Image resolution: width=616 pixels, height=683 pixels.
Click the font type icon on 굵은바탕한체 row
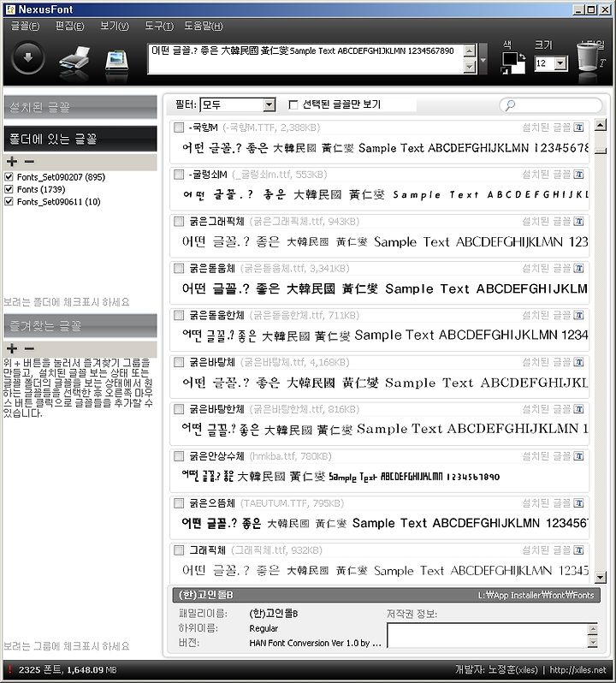coord(578,409)
